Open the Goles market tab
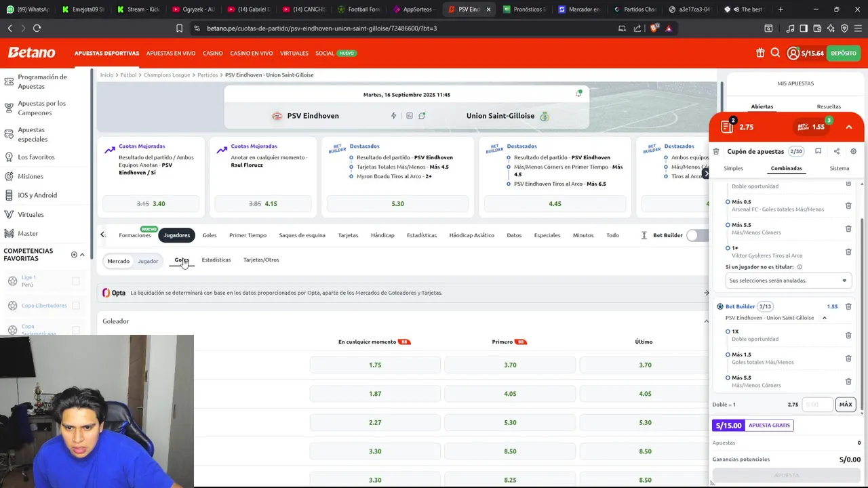 tap(210, 235)
